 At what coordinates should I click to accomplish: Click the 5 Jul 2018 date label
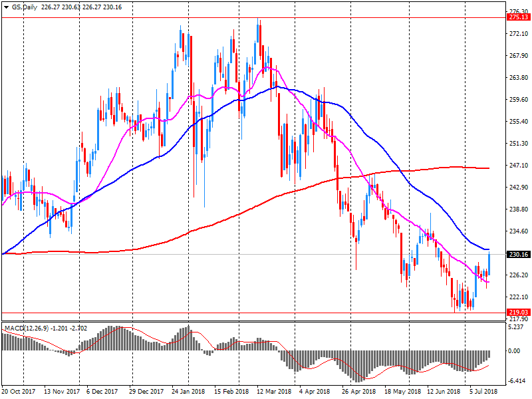point(483,392)
